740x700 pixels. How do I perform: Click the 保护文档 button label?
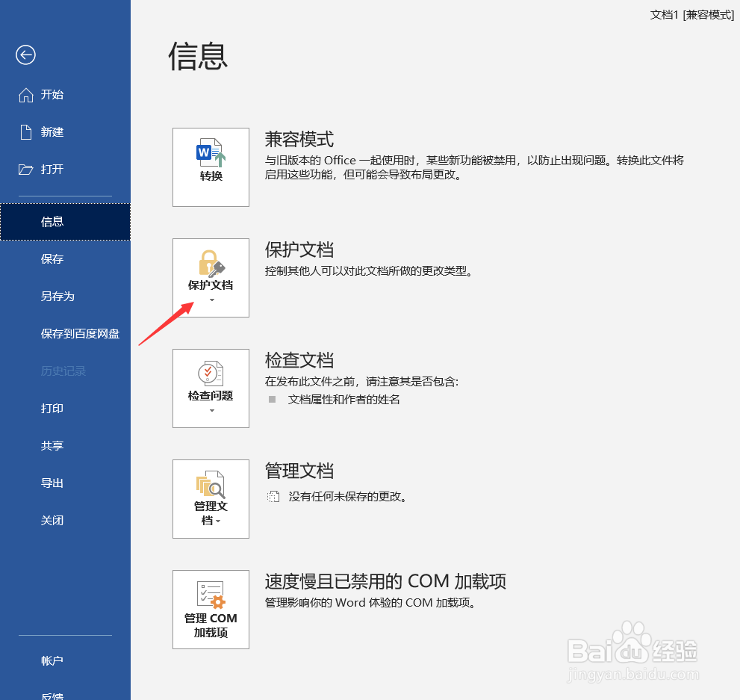click(x=211, y=285)
